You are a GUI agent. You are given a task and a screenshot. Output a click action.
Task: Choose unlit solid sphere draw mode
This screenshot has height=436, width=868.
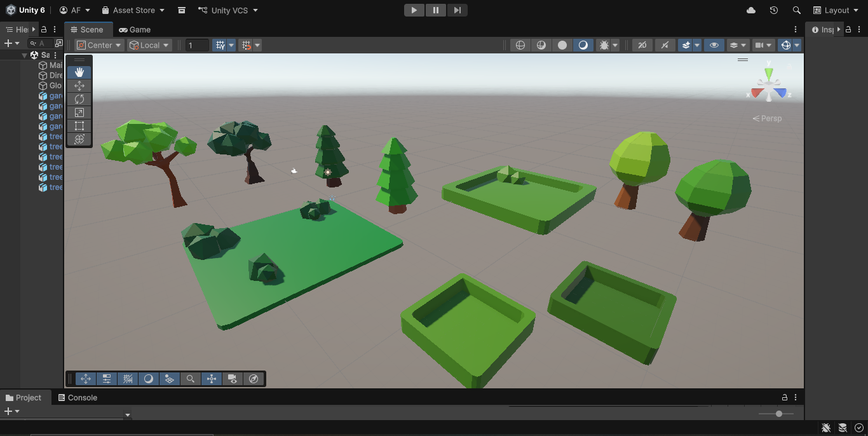(x=562, y=45)
